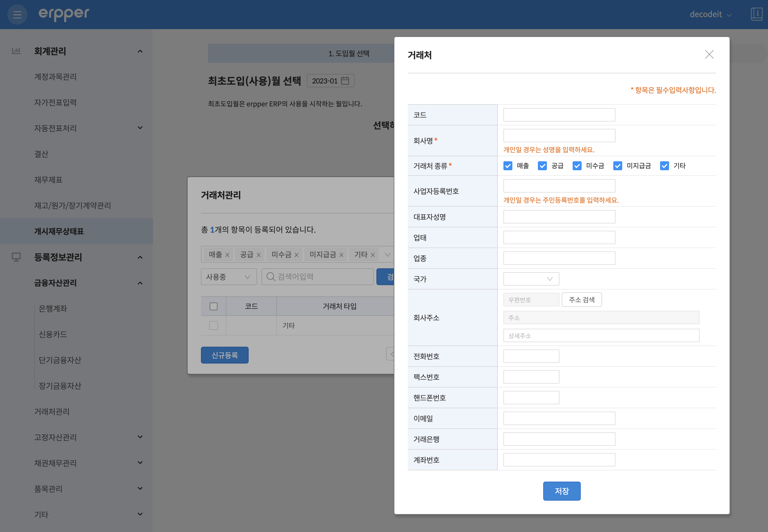The image size is (768, 532).
Task: Click the 회사명 input field
Action: (x=559, y=136)
